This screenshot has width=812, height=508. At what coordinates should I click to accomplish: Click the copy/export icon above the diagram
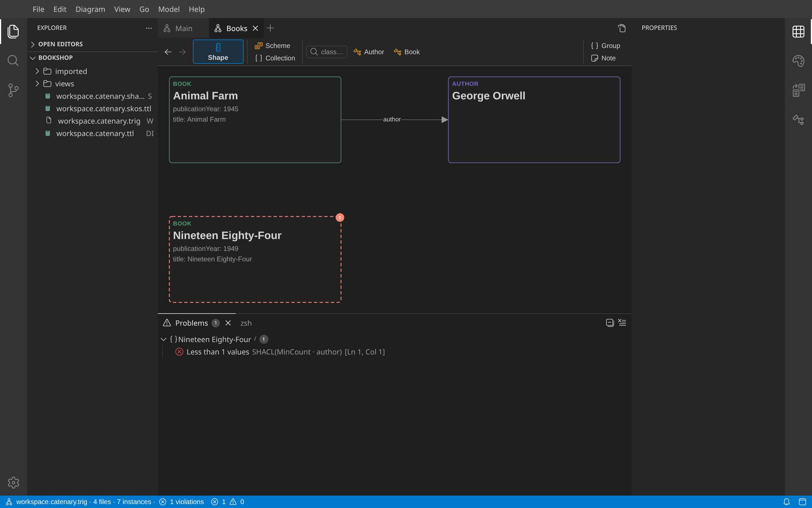[x=622, y=28]
